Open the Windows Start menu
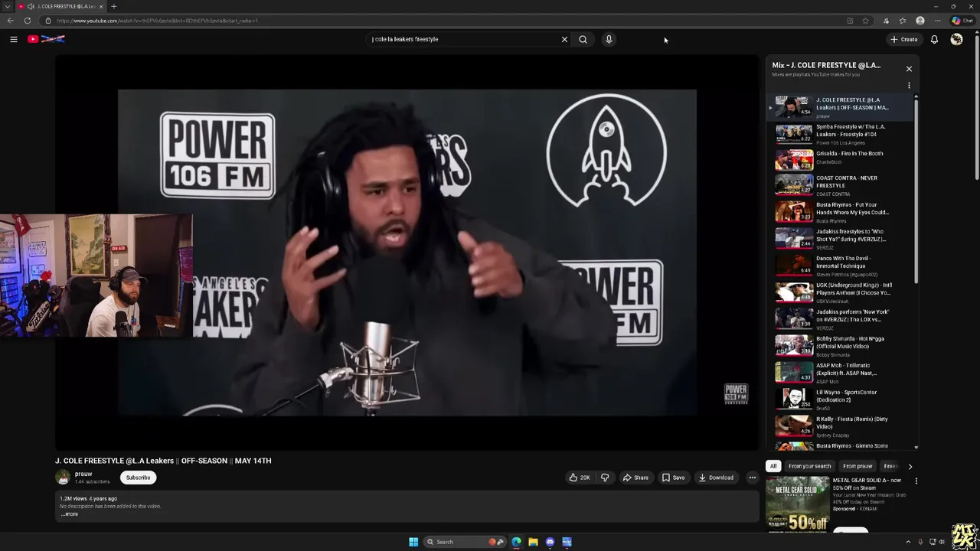 413,542
